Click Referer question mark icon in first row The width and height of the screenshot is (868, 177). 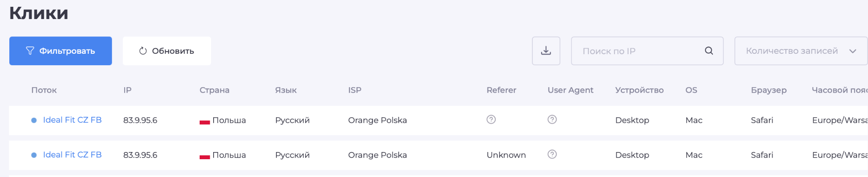[x=491, y=119]
